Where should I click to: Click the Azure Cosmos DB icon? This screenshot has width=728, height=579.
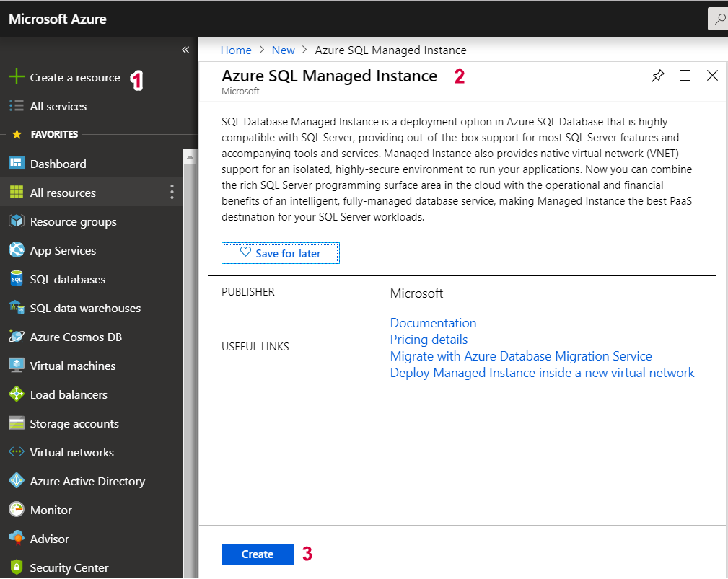click(17, 337)
